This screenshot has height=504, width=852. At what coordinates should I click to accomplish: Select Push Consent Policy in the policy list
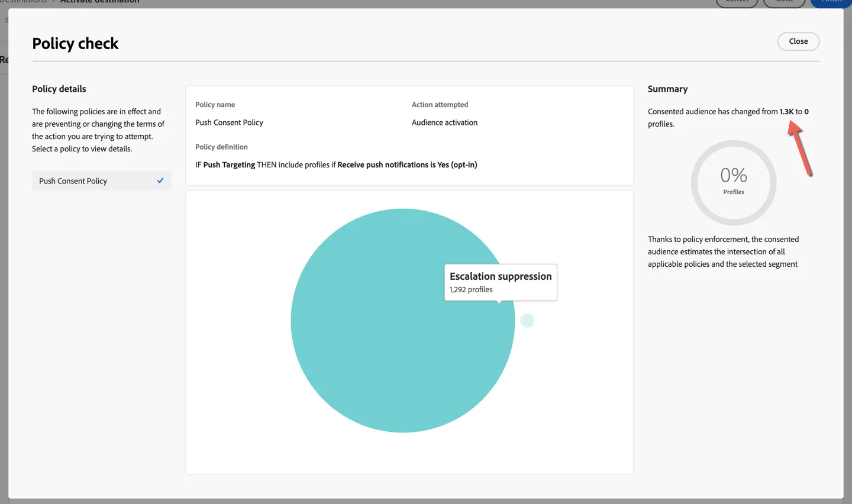tap(102, 181)
